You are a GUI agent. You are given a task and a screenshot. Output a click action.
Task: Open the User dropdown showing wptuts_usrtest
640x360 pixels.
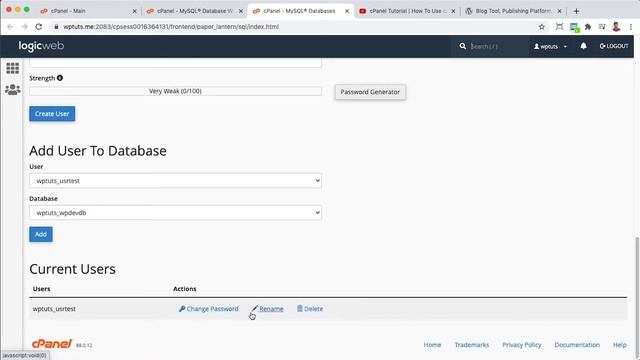point(176,180)
